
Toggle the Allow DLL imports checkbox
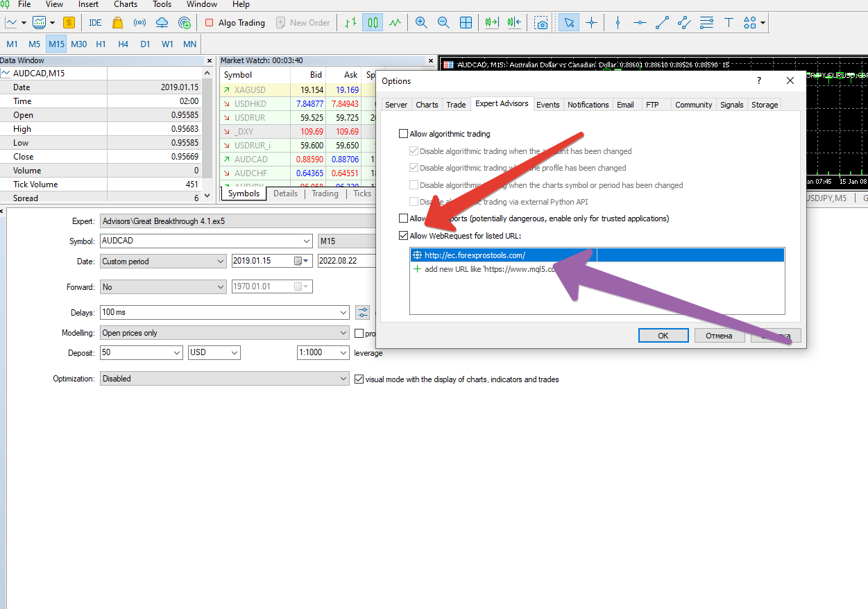coord(404,218)
